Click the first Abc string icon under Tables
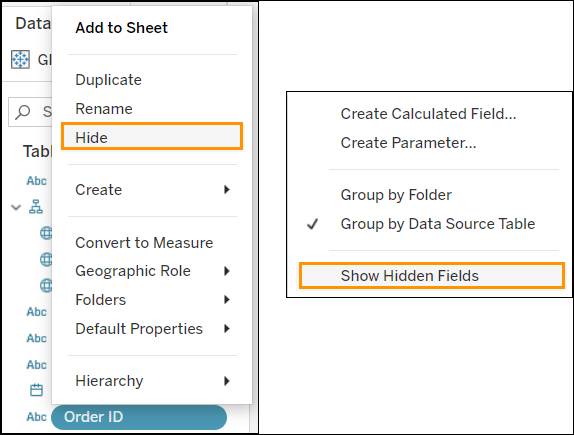574x435 pixels. 37,181
